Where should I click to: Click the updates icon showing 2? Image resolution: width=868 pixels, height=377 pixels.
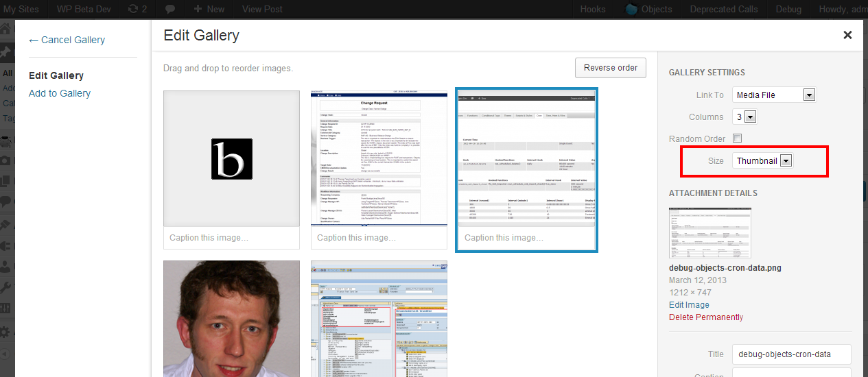pyautogui.click(x=137, y=9)
